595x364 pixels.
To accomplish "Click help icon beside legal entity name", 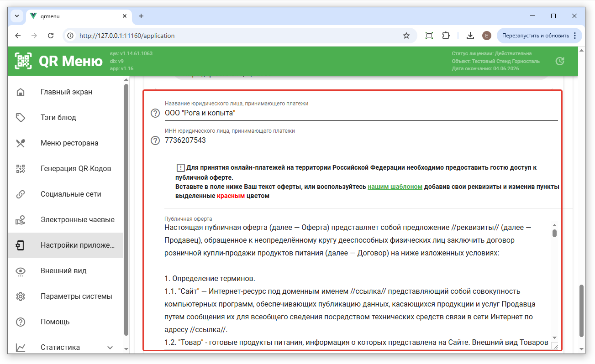I will click(x=155, y=113).
